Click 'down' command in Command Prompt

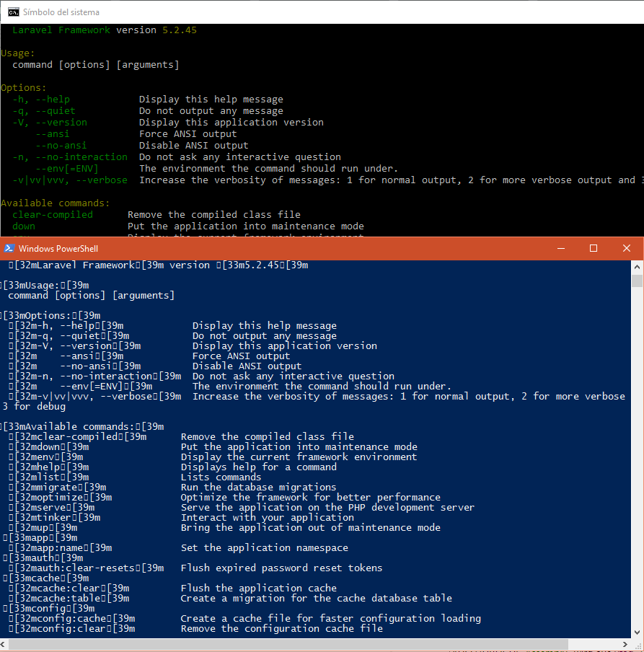(24, 226)
